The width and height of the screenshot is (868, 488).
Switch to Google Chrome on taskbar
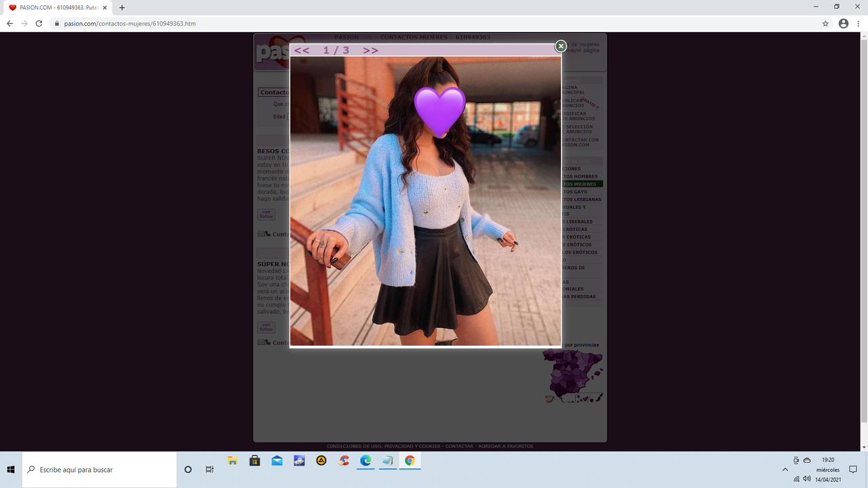tap(410, 461)
